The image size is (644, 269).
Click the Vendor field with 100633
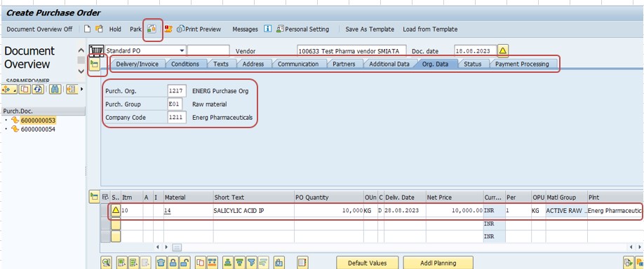[x=351, y=51]
